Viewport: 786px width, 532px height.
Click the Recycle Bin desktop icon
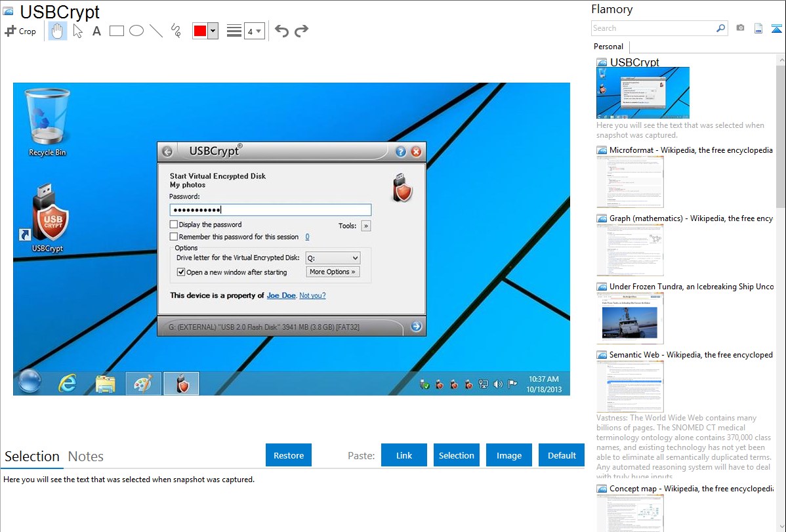(47, 123)
